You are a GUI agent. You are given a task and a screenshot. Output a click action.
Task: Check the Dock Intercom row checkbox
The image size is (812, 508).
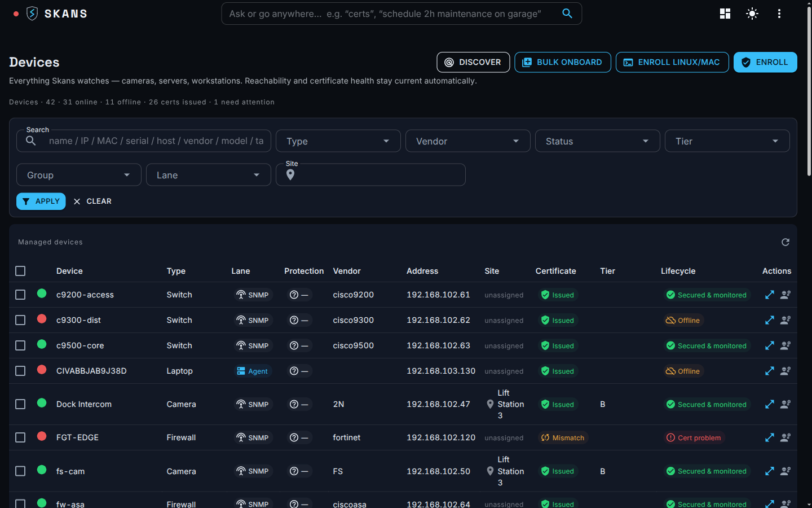coord(20,404)
